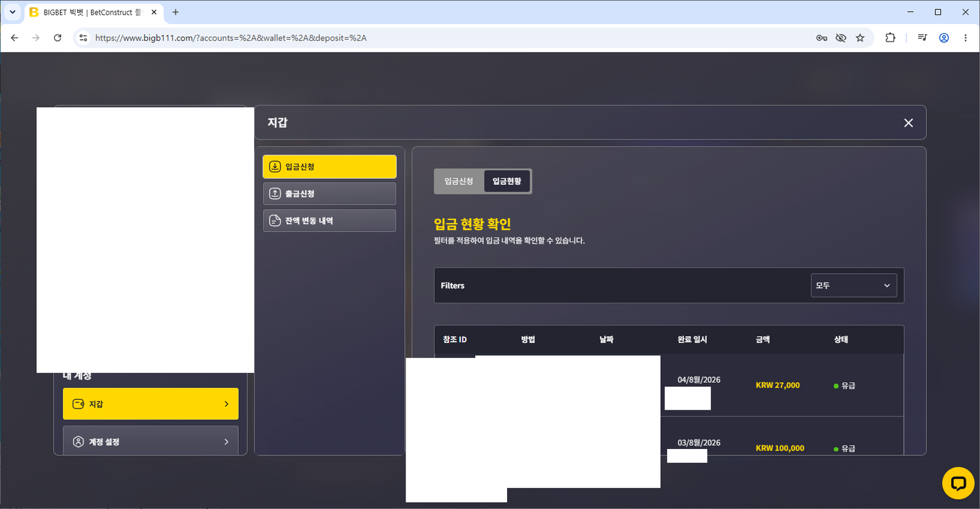Close the 지갑 wallet panel with the X

point(908,123)
